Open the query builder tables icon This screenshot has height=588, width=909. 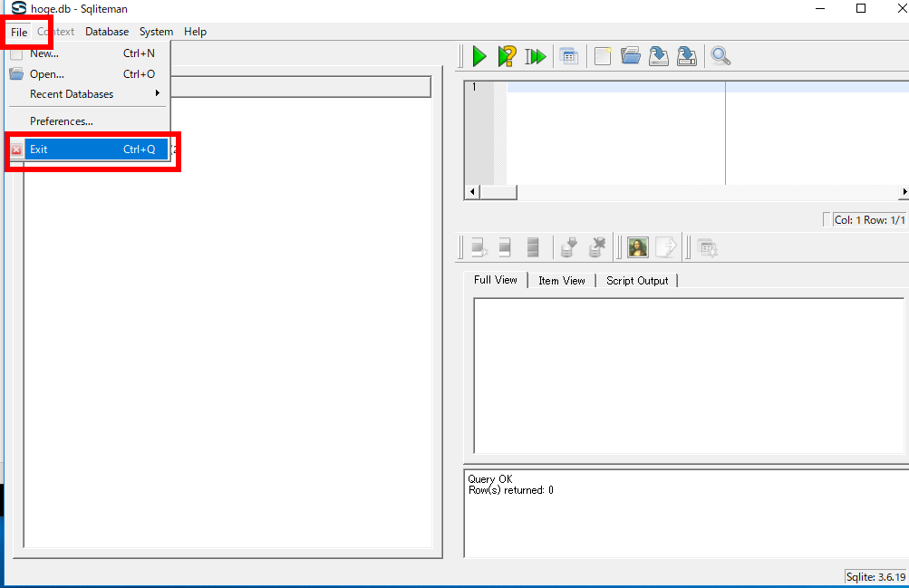tap(569, 56)
